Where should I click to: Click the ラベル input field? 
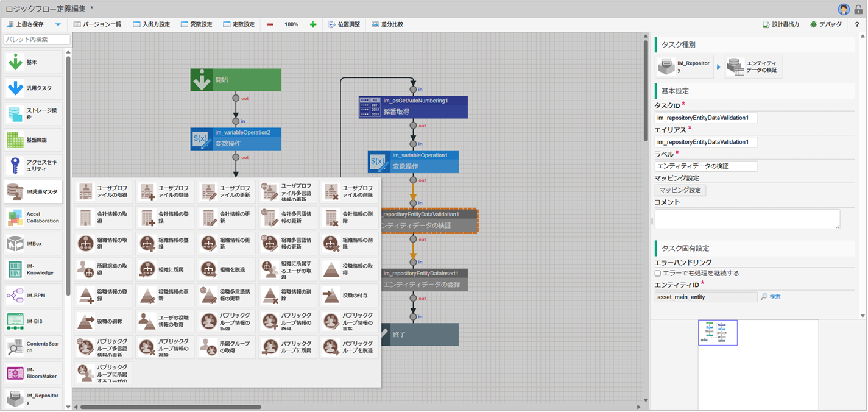706,166
